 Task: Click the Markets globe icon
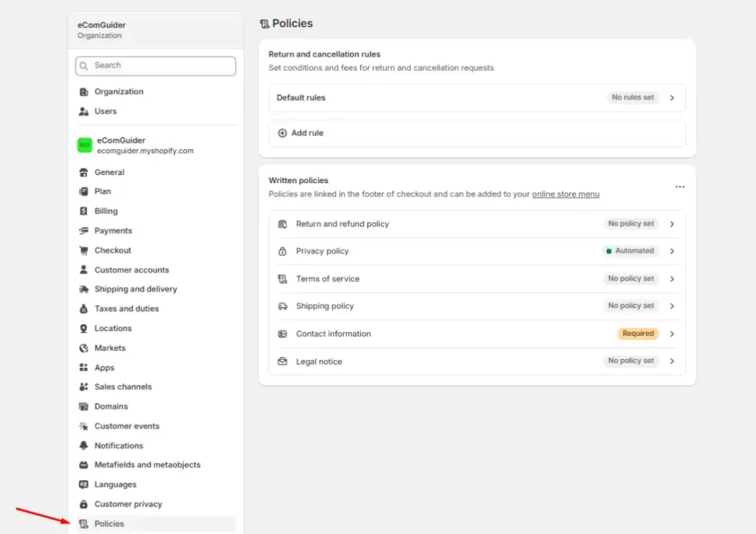click(x=84, y=349)
